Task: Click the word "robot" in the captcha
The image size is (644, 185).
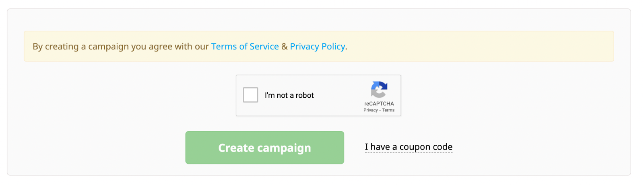Action: click(305, 96)
